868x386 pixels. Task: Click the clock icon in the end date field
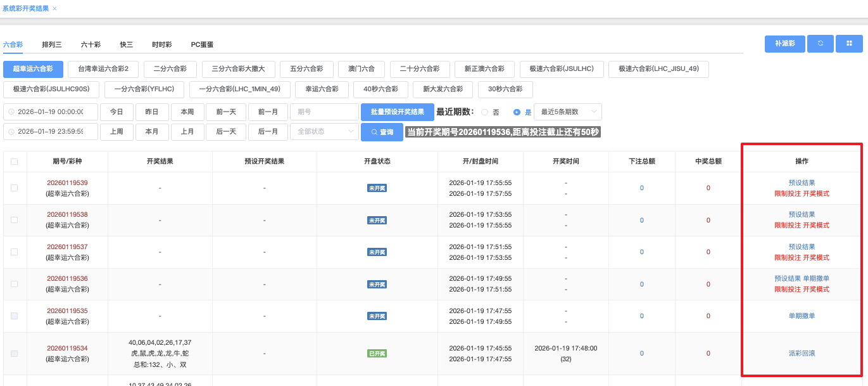pos(11,132)
